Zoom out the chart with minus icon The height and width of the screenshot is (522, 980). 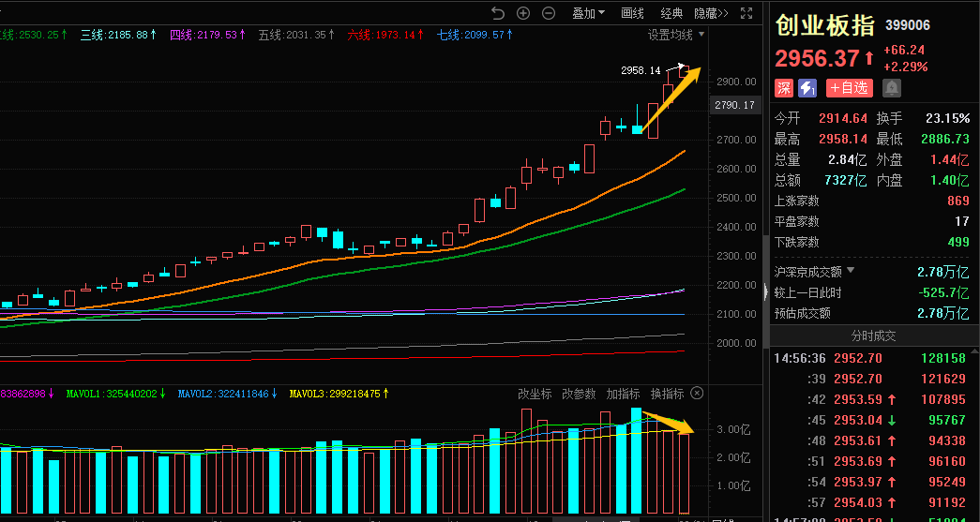click(549, 13)
